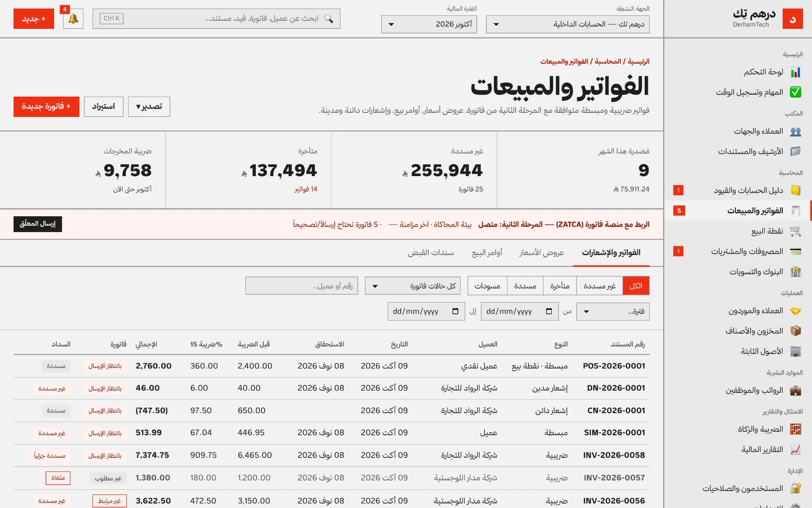
Task: Click the red + جديد button
Action: (34, 19)
